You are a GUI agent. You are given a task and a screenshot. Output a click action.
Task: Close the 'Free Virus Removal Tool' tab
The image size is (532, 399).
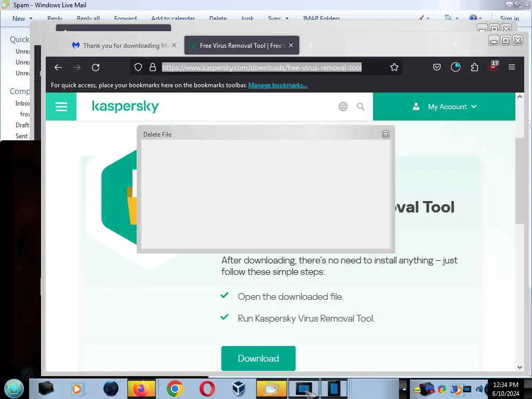point(291,45)
